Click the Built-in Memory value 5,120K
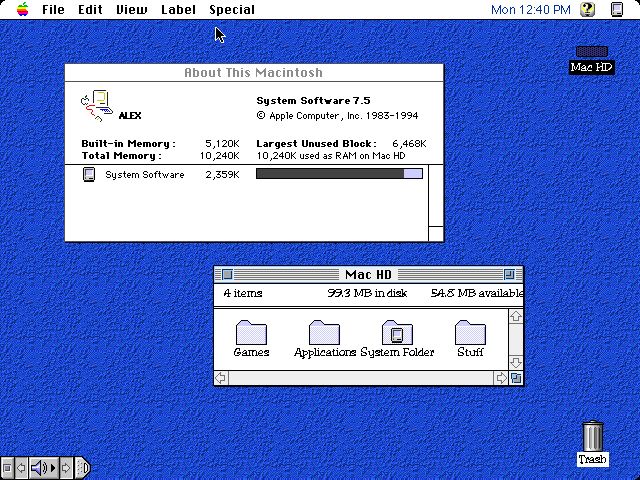This screenshot has width=640, height=480. (x=222, y=144)
